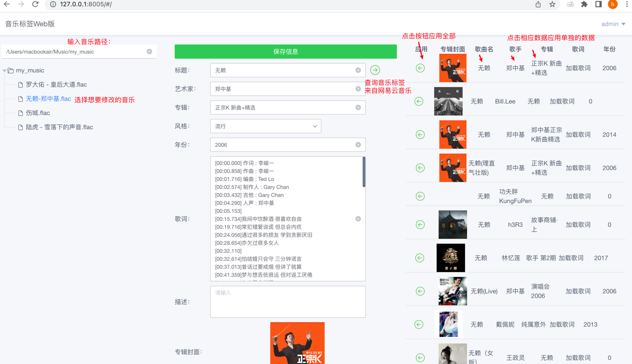Click 加载歌词 for the 2014 album row
Viewport: 632px width, 364px height.
click(578, 135)
